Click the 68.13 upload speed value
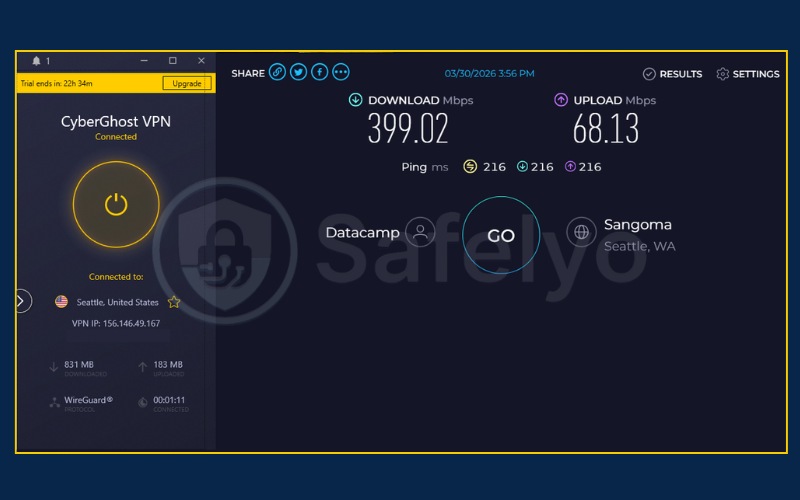Screen dimensions: 800x500 606,129
